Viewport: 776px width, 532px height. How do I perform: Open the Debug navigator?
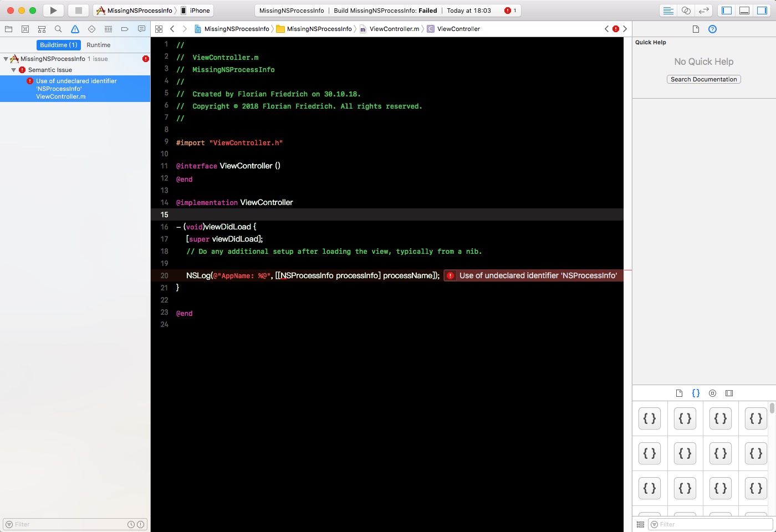(x=108, y=29)
